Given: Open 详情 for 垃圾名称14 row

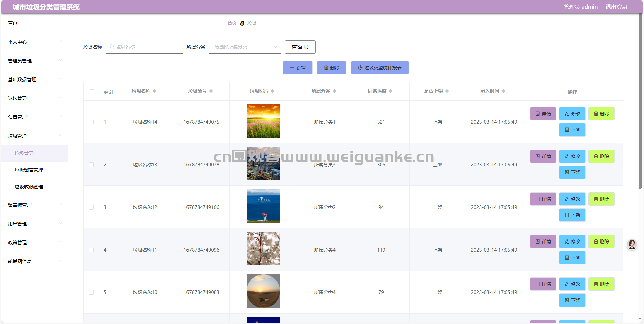Looking at the screenshot, I should pos(543,114).
